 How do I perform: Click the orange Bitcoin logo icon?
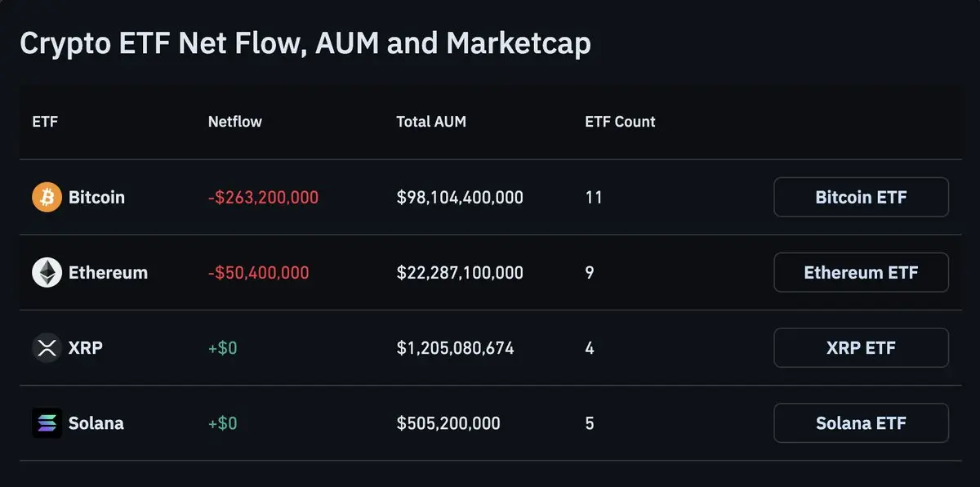pyautogui.click(x=47, y=198)
